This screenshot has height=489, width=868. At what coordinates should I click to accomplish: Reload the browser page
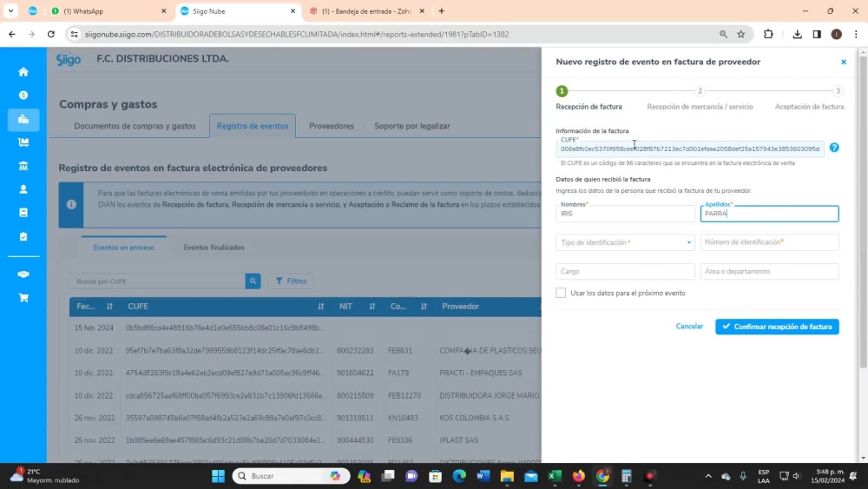tap(51, 35)
